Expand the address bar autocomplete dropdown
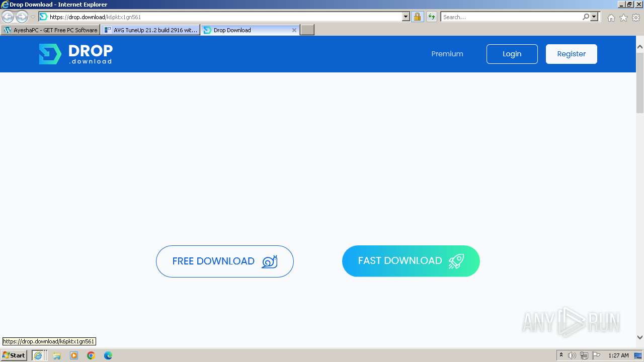 coord(406,17)
